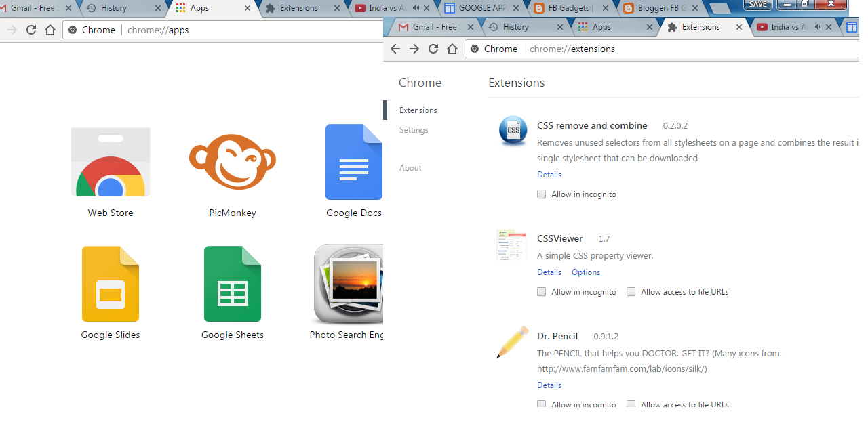The height and width of the screenshot is (422, 868).
Task: Click the Home icon in the extensions window toolbar
Action: (452, 49)
